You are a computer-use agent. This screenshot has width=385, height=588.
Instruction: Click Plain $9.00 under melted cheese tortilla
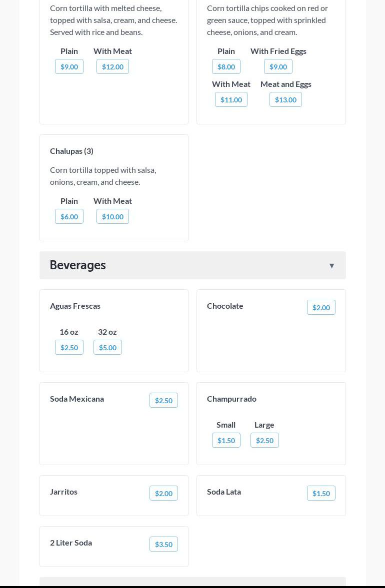69,67
